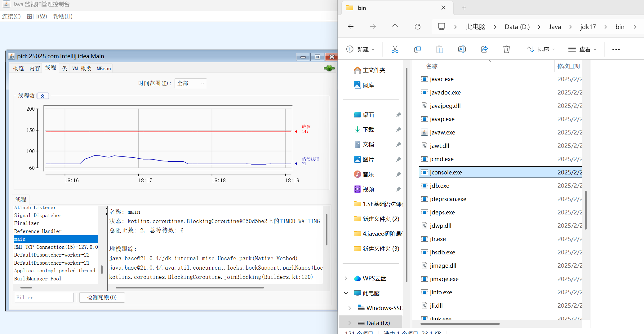Collapse the 此电脑 tree node
644x334 pixels.
346,293
